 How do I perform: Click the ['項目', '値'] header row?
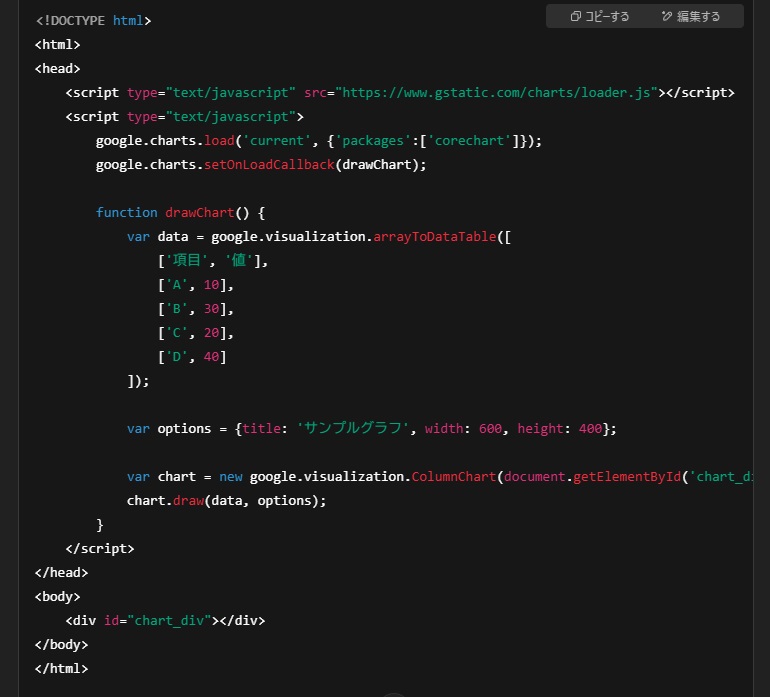pos(213,260)
